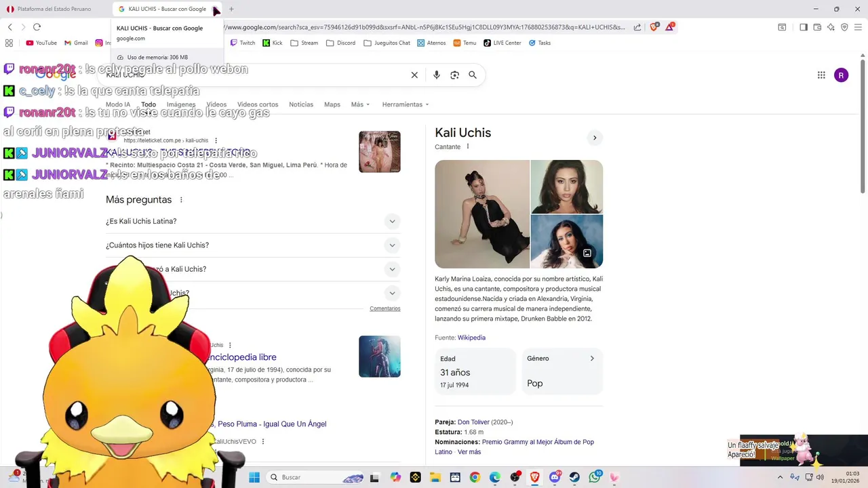Switch to the Imágenes results tab

(181, 104)
